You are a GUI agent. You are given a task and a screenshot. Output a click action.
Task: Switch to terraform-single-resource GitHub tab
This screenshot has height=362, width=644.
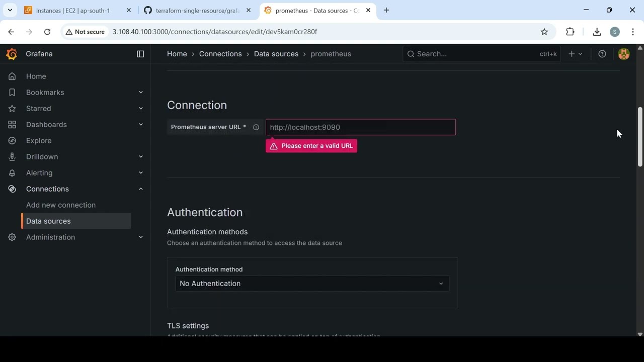(197, 10)
